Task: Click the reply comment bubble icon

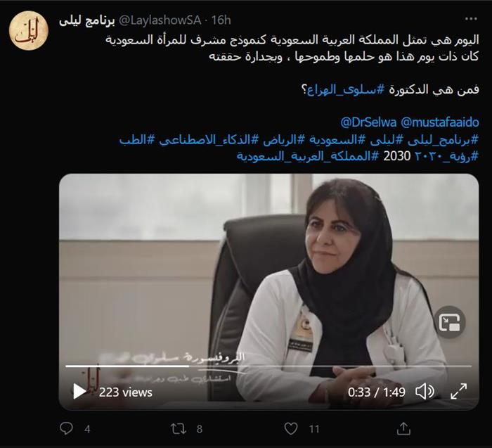Action: point(66,428)
